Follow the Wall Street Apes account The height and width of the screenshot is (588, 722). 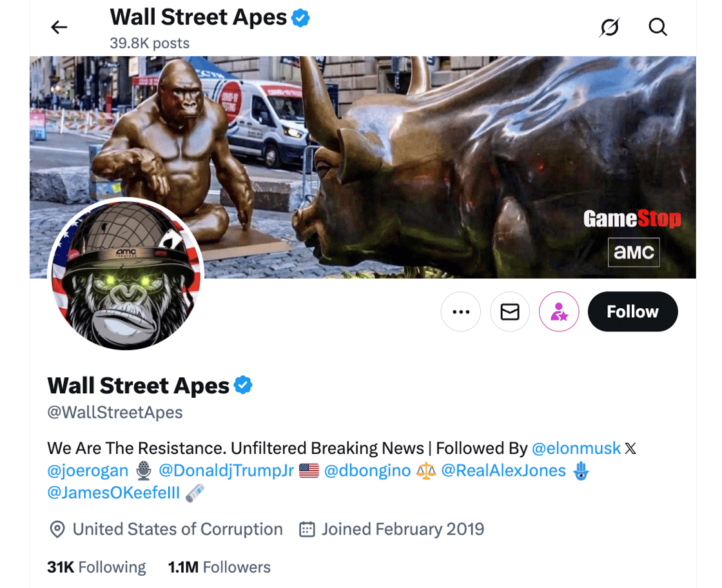(x=632, y=311)
